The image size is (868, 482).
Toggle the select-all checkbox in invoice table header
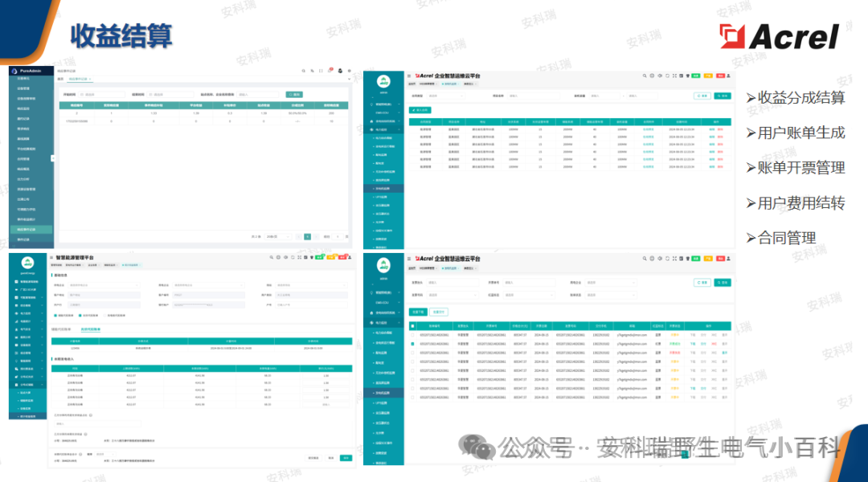(x=412, y=326)
